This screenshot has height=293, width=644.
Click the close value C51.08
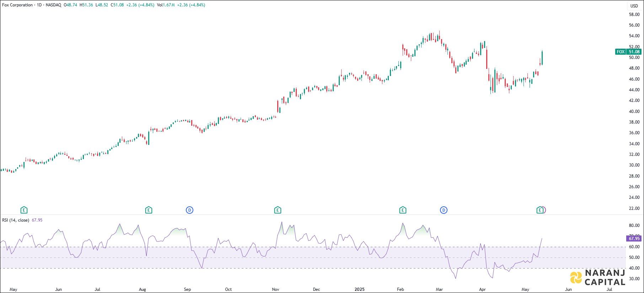pos(117,5)
